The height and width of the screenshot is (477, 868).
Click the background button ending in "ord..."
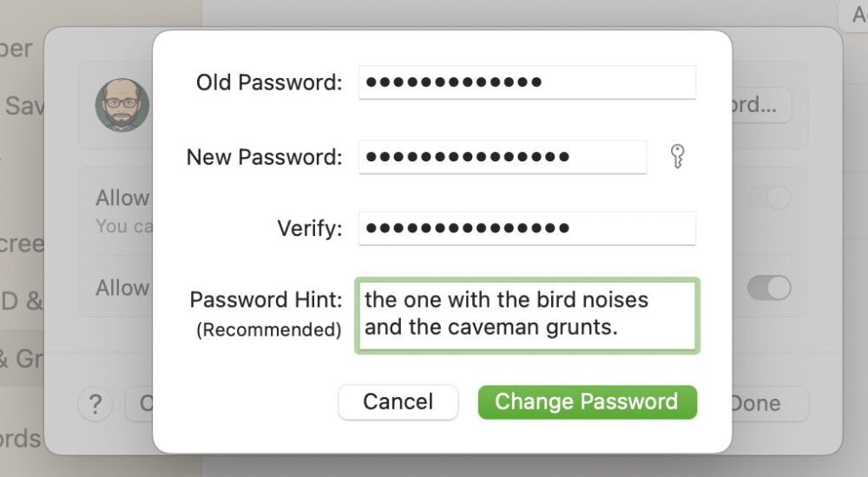point(761,106)
